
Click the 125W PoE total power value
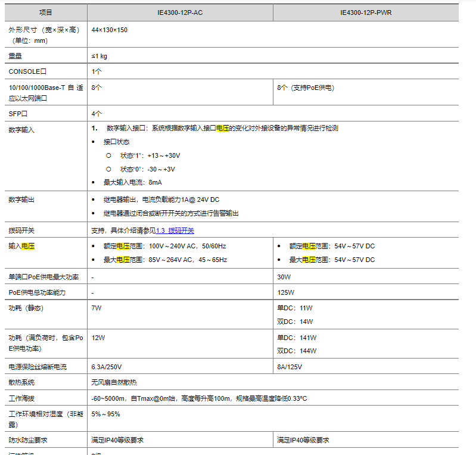click(286, 292)
